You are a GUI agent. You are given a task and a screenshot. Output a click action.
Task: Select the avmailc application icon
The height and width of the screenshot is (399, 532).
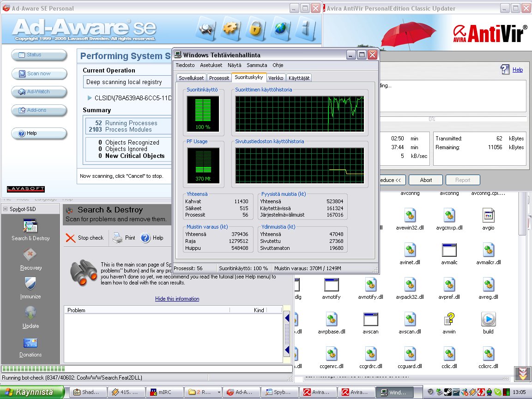(449, 250)
